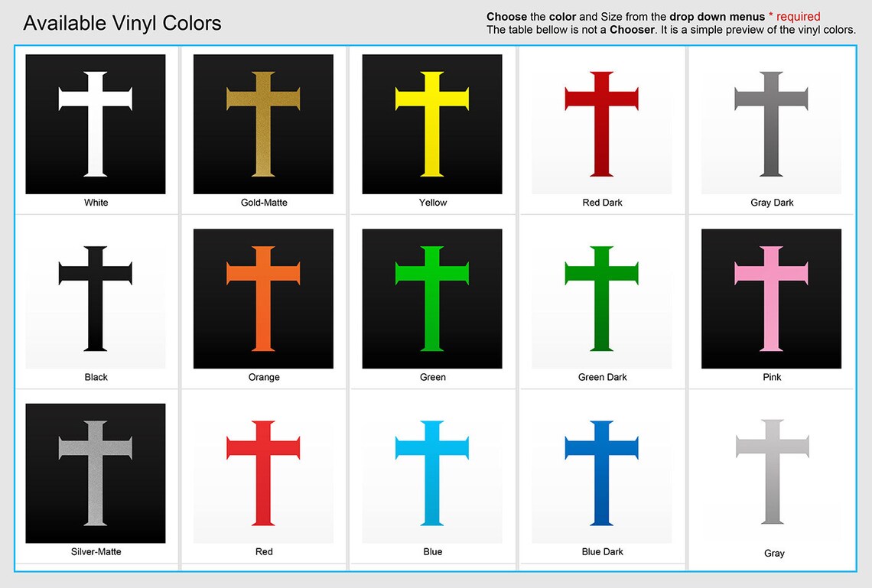Select the Gold-Matte vinyl cross swatch

[x=263, y=124]
